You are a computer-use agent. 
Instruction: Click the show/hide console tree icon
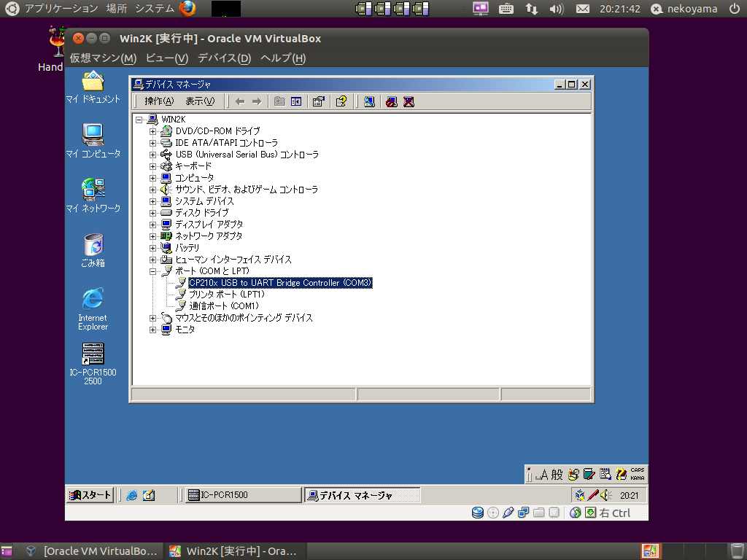pos(296,101)
